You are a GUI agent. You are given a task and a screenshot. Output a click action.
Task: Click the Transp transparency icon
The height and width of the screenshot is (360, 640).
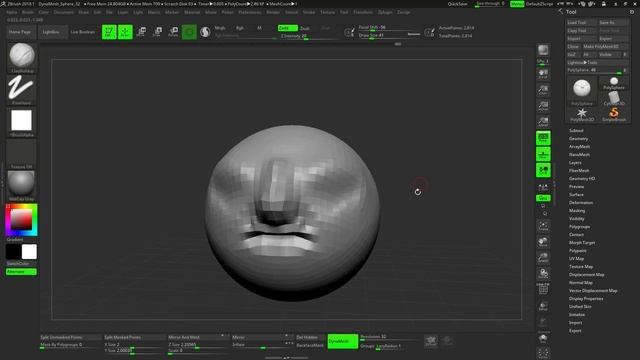[543, 306]
